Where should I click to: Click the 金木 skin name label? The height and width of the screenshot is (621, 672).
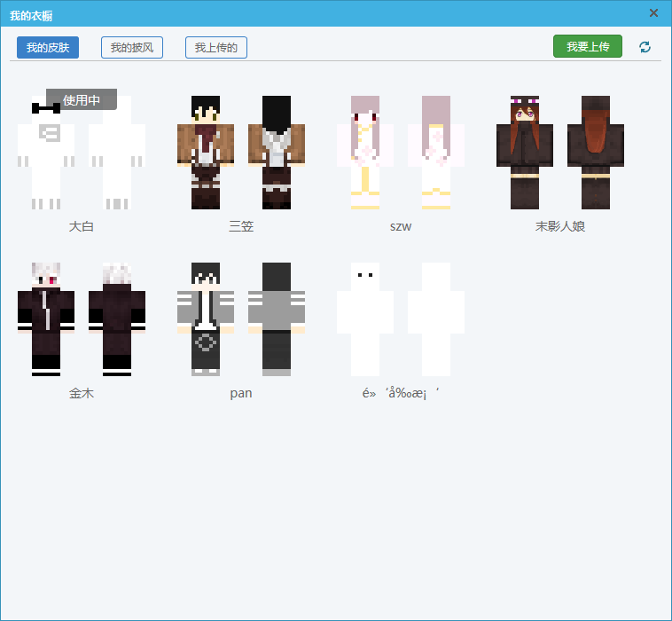click(x=82, y=393)
